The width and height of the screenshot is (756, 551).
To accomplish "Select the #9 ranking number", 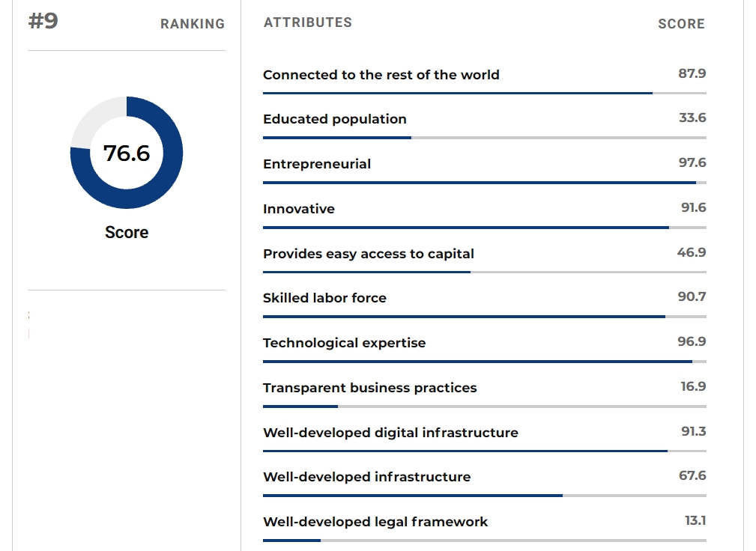I will 43,21.
